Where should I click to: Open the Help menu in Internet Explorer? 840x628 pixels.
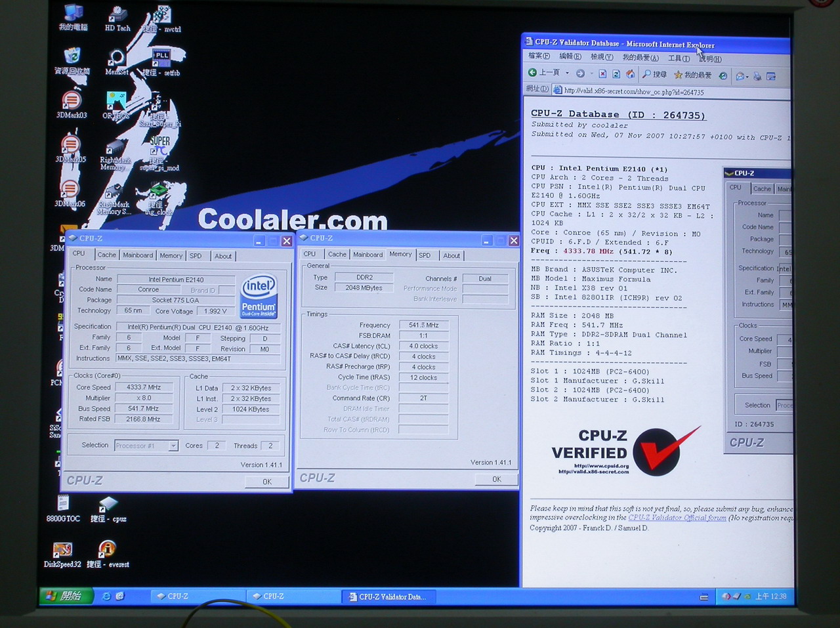tap(710, 59)
